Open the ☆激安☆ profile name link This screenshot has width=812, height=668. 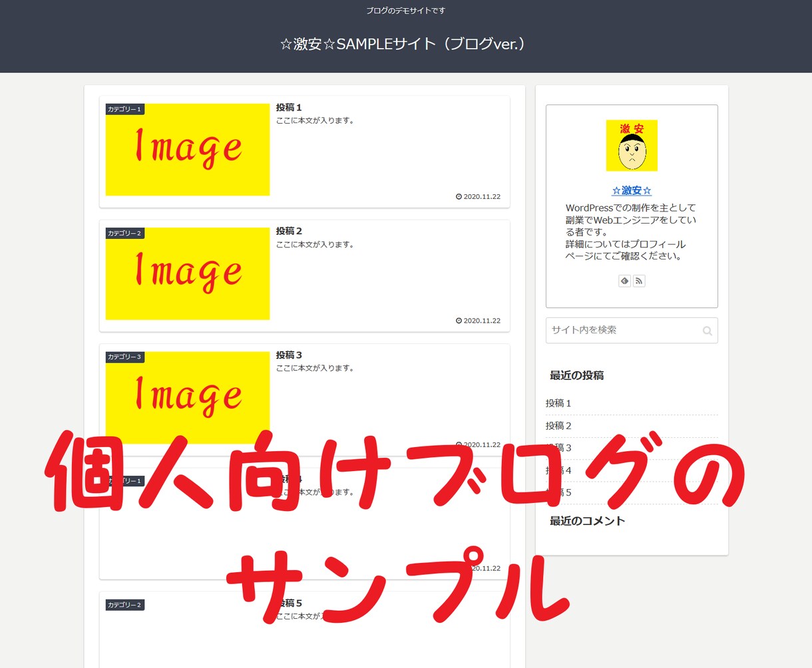pos(632,190)
